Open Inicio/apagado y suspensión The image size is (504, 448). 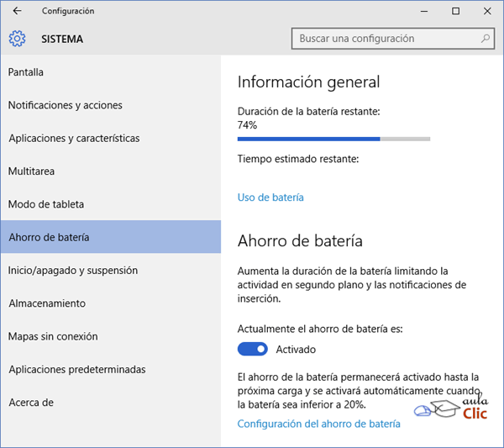pos(73,271)
